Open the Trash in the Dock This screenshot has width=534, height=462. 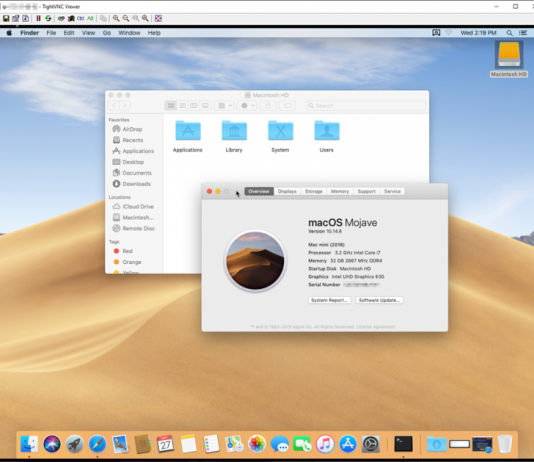(x=505, y=444)
